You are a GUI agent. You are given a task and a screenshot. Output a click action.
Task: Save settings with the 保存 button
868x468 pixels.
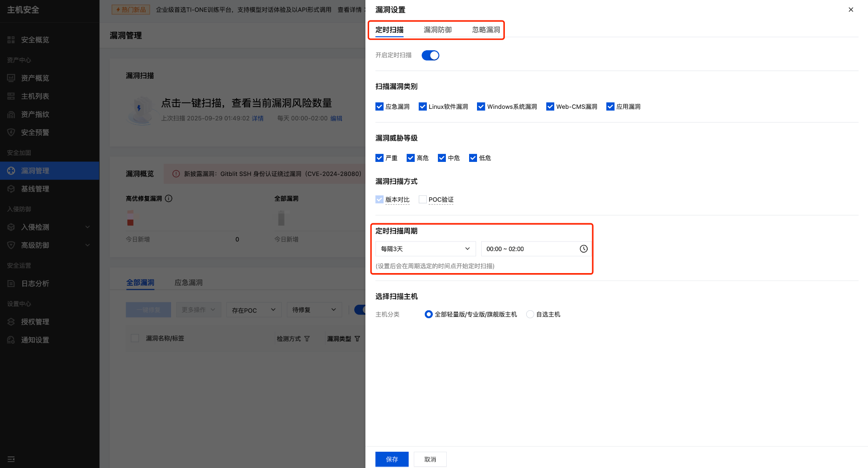(x=391, y=459)
